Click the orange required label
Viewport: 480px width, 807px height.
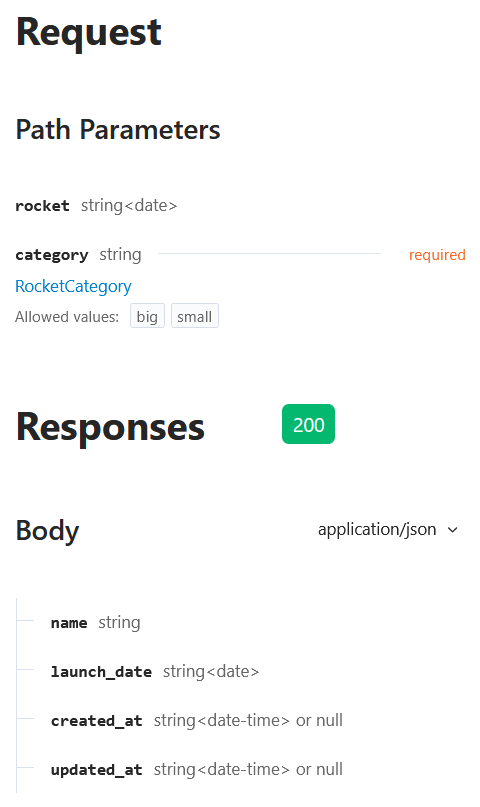click(437, 255)
